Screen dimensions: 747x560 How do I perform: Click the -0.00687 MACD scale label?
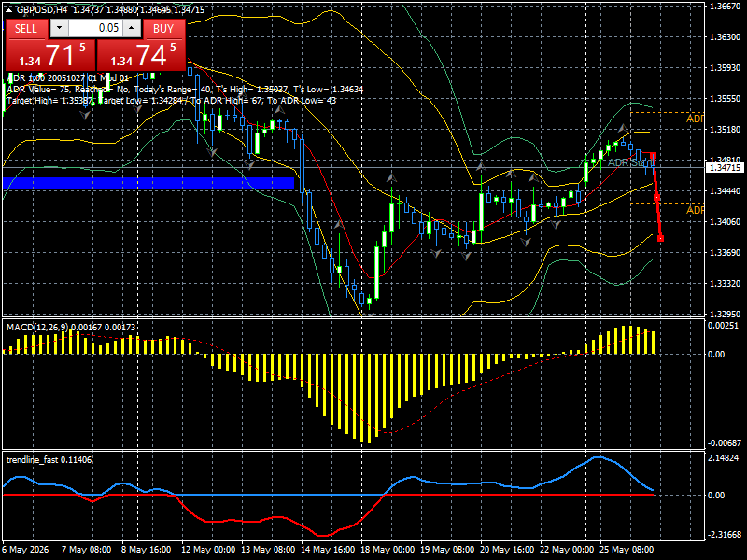click(725, 442)
